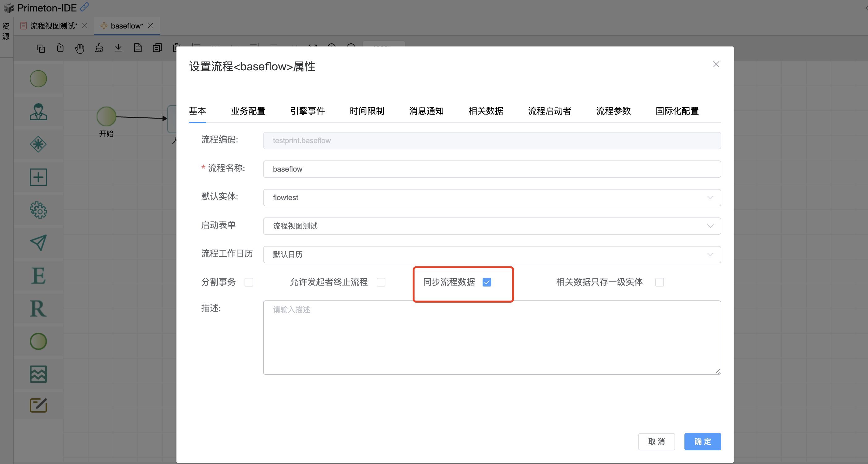Switch to the 业务配置 tab
The image size is (868, 464).
click(x=248, y=111)
